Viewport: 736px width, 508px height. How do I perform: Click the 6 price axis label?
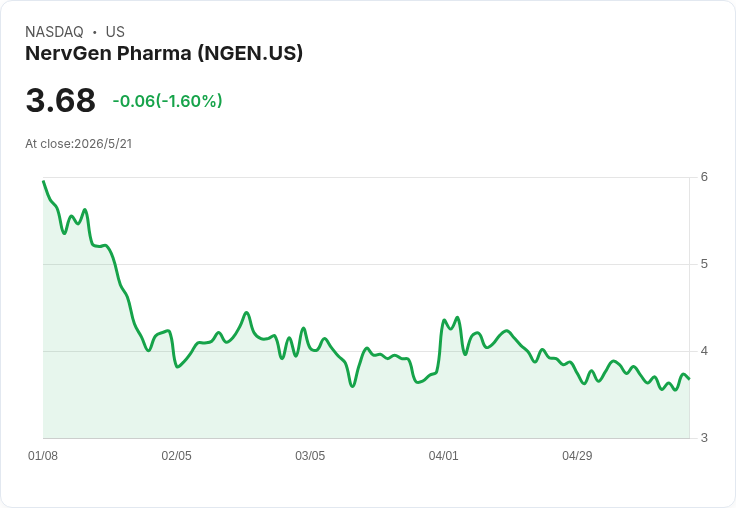tap(704, 177)
